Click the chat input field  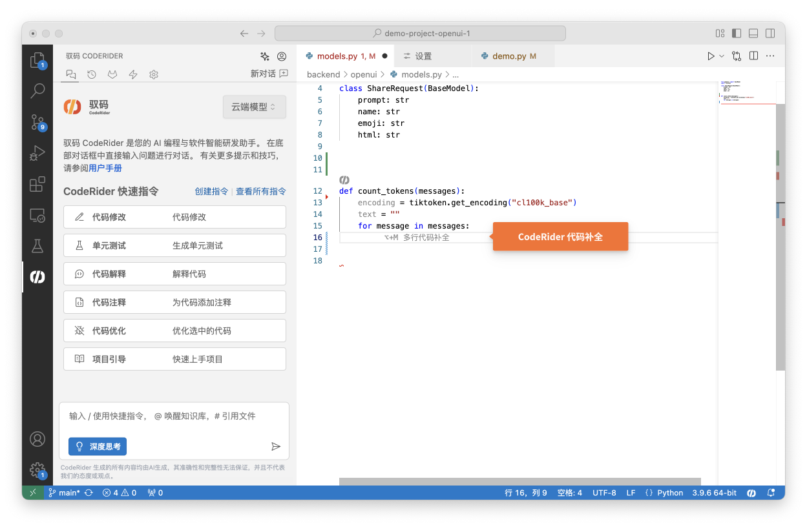pyautogui.click(x=174, y=416)
